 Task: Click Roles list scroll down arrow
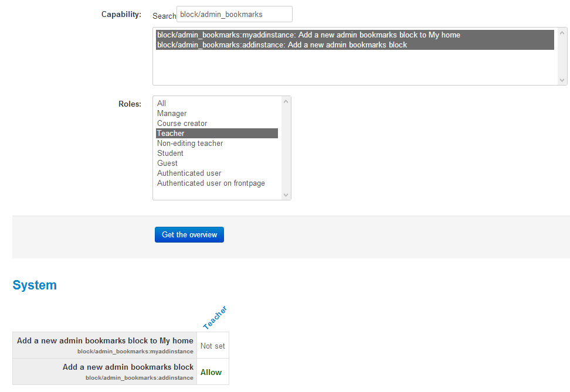click(286, 195)
